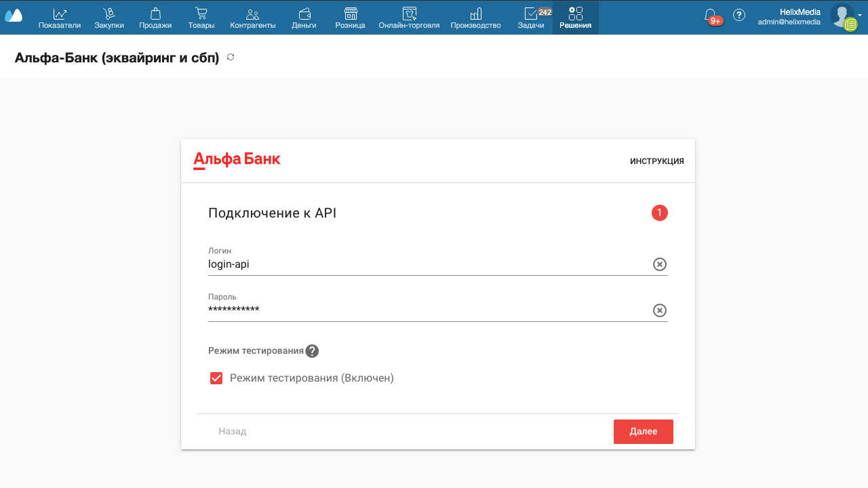This screenshot has height=488, width=868.
Task: Open the ИНСТРУКЦИЯ link
Action: (x=656, y=161)
